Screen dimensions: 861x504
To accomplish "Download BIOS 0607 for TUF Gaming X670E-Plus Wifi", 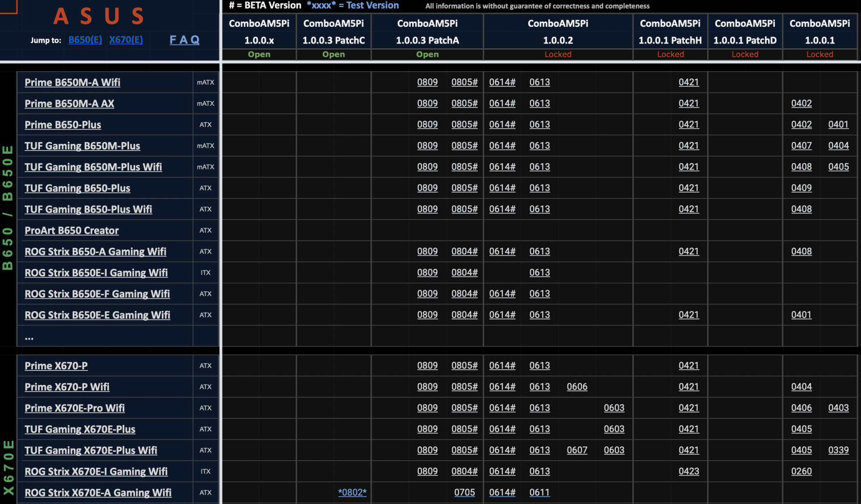I will 577,450.
